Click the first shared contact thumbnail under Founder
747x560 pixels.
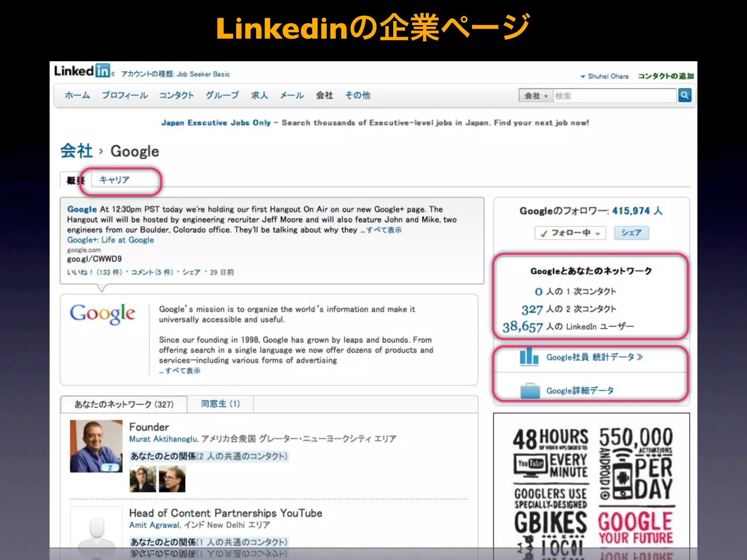click(x=143, y=478)
